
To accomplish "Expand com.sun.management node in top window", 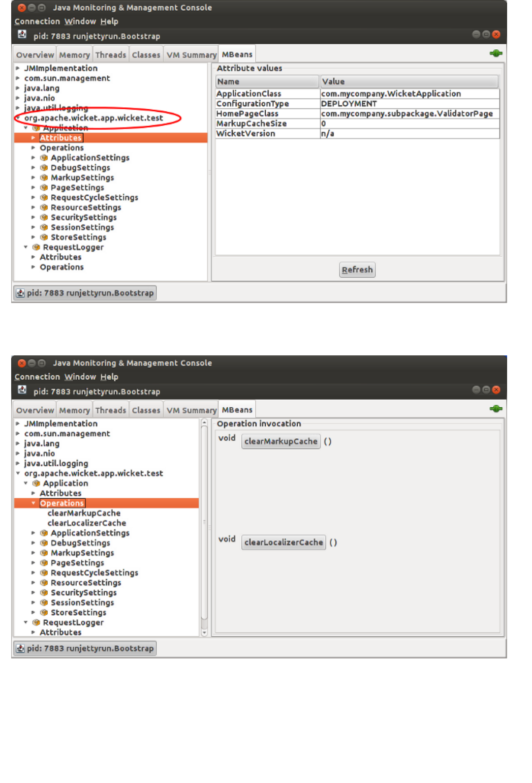I will tap(18, 78).
